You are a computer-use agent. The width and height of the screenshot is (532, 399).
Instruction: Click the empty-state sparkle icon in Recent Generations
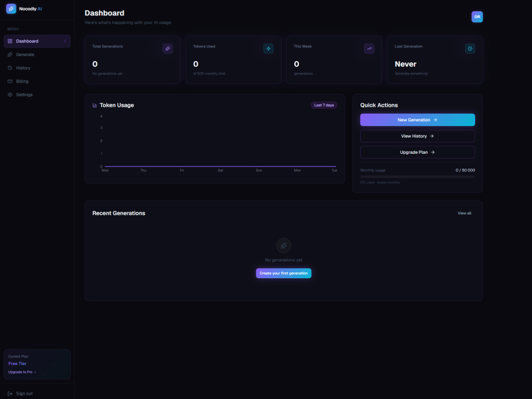(x=284, y=245)
